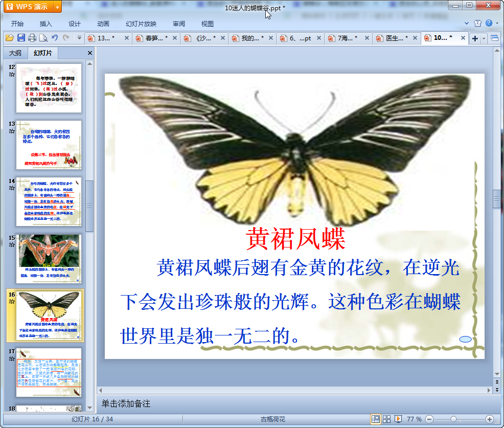Select slide 14 thumbnail
Viewport: 504px width, 428px height.
pos(49,201)
